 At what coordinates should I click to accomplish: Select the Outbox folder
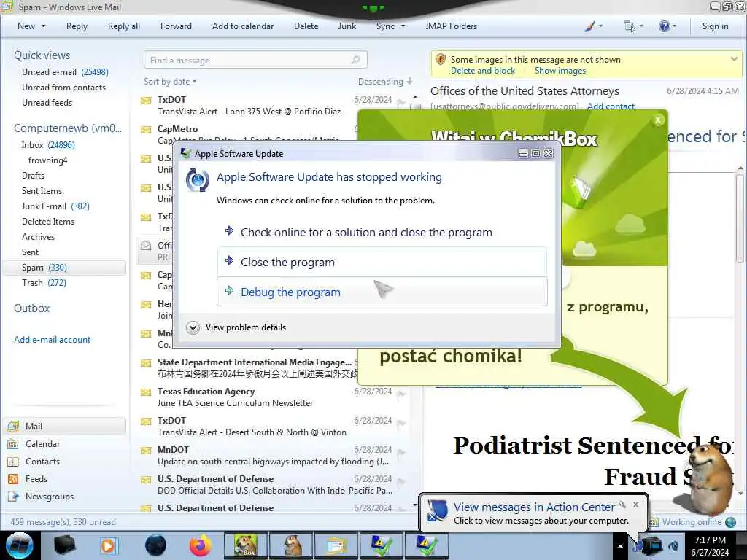pyautogui.click(x=31, y=308)
